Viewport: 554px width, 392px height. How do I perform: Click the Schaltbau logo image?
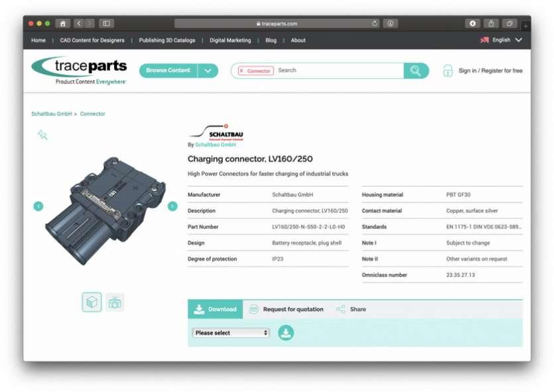(216, 133)
